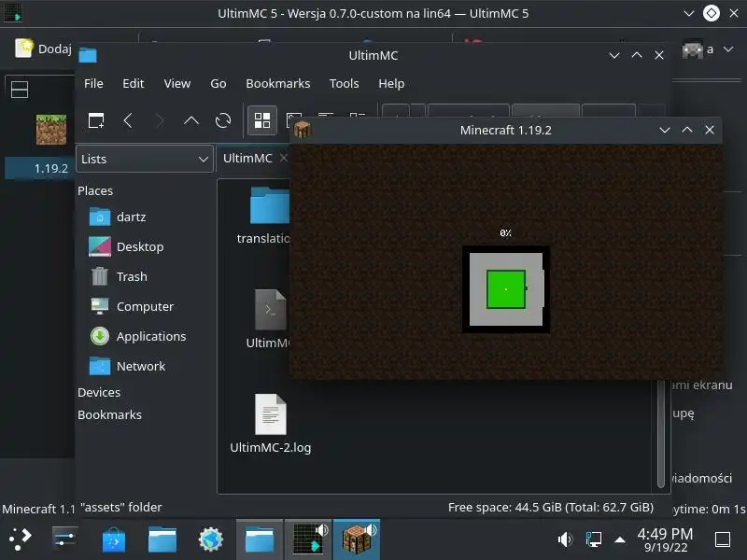
Task: Expand the Devices section
Action: [x=99, y=392]
